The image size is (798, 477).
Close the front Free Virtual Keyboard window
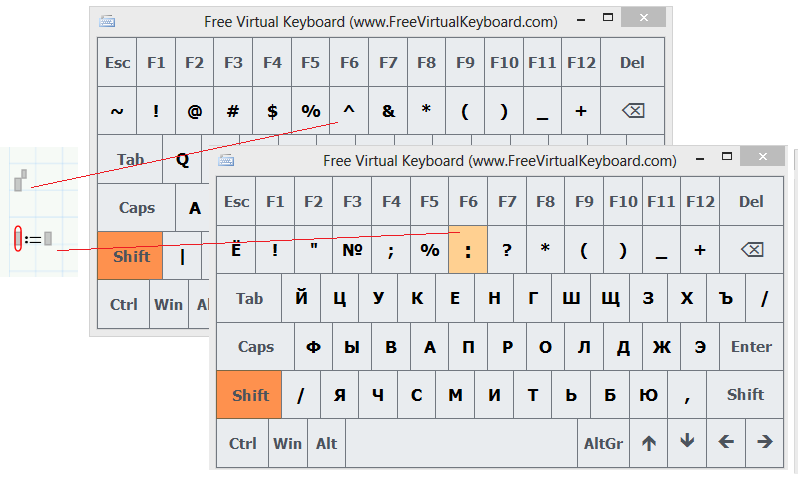point(762,157)
